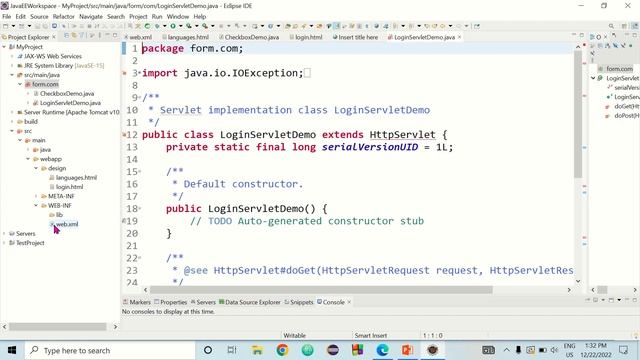Collapse the Javadoc comment on line 9
Viewport: 640px width, 360px height.
click(140, 98)
